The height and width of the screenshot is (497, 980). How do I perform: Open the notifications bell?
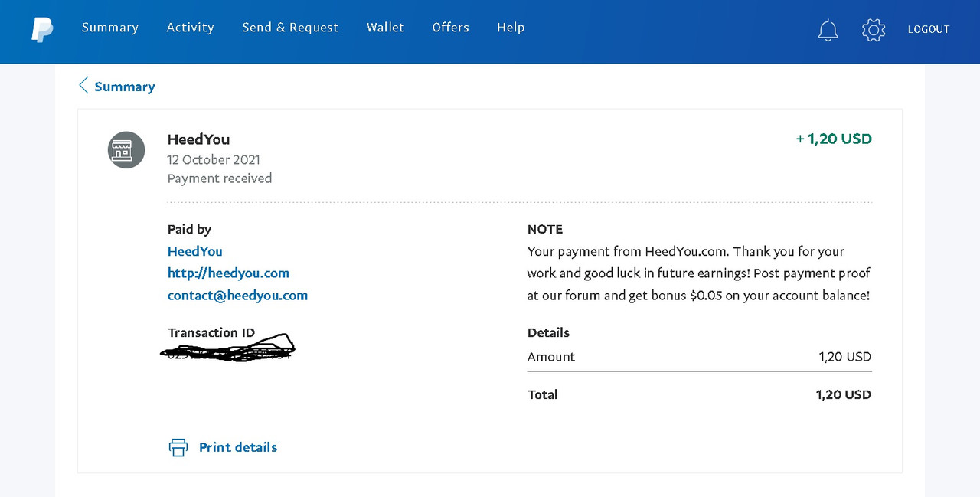click(x=828, y=30)
